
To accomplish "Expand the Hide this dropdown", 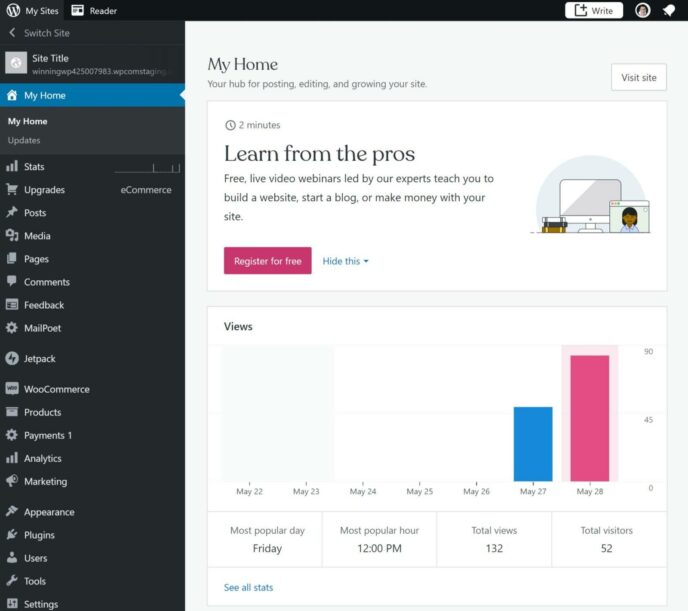I will (345, 261).
